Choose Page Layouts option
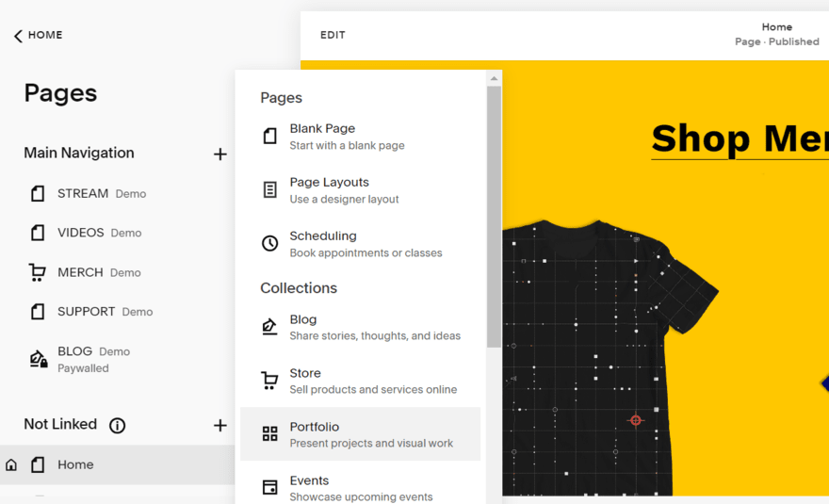This screenshot has height=504, width=829. [360, 190]
